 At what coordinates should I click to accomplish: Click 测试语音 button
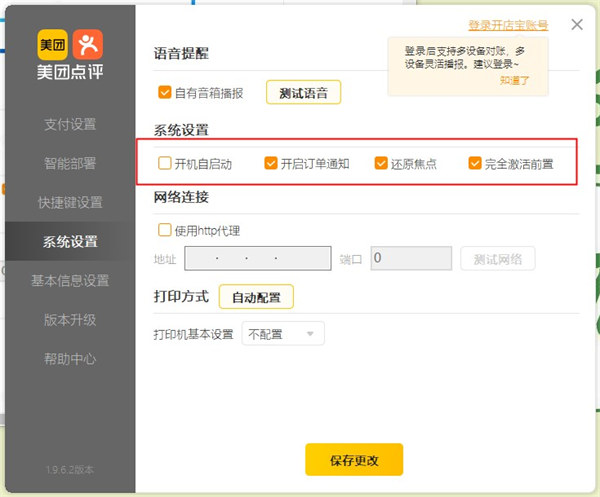pos(303,93)
